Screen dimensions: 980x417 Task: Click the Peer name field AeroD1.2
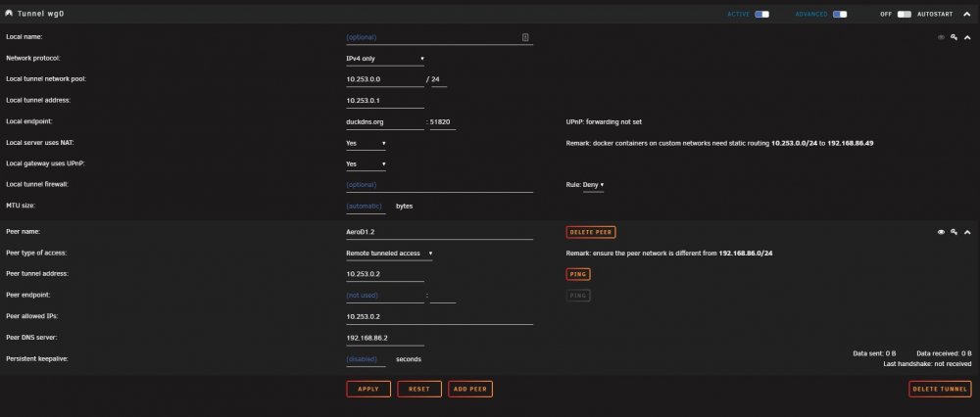click(439, 232)
